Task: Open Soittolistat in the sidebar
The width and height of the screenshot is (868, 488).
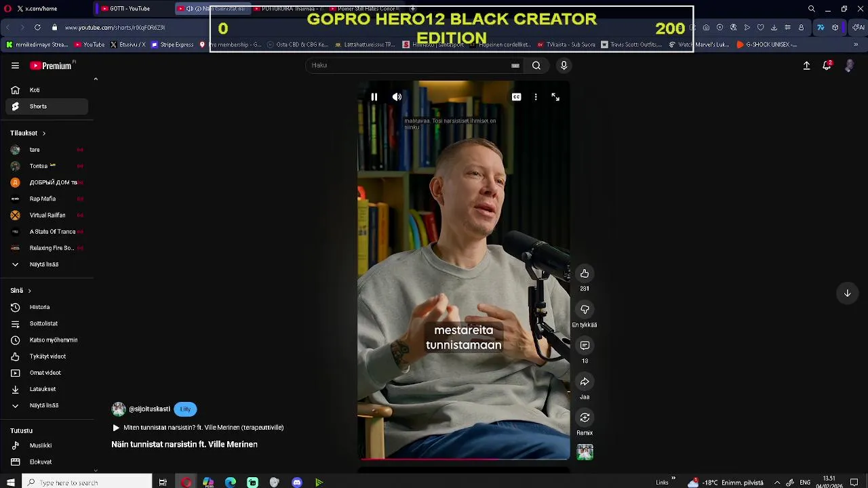Action: coord(47,324)
